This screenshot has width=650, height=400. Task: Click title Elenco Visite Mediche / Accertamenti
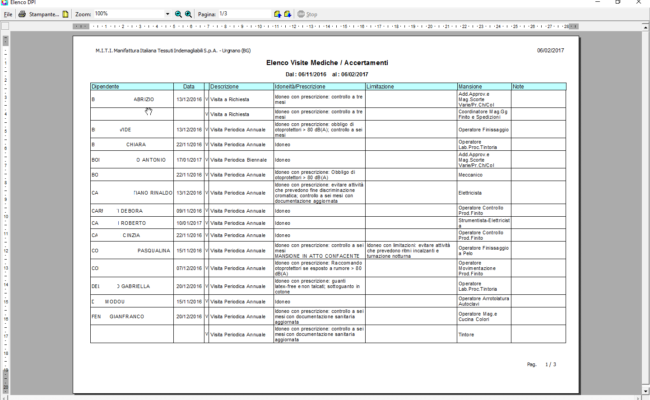click(x=327, y=63)
